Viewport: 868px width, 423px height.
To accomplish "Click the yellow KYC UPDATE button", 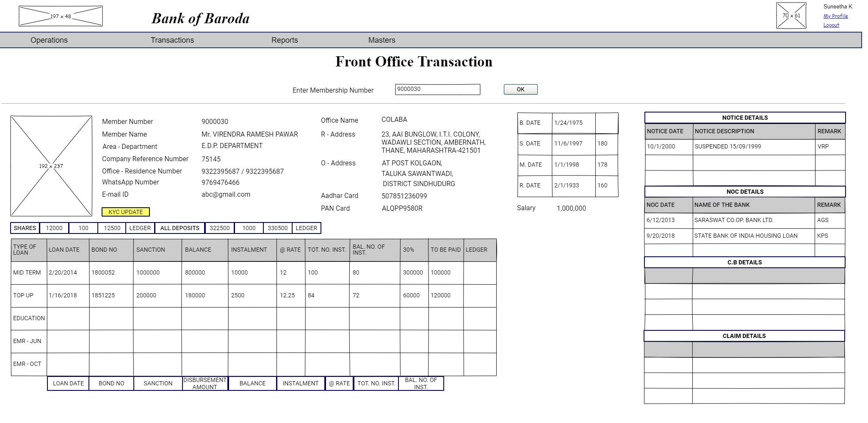I will click(126, 211).
